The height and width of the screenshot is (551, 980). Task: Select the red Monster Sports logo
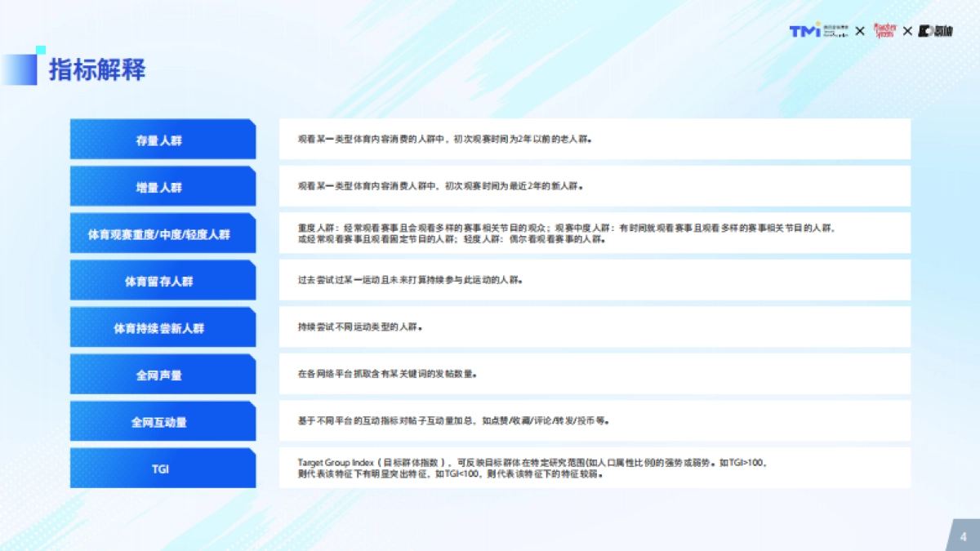click(884, 30)
